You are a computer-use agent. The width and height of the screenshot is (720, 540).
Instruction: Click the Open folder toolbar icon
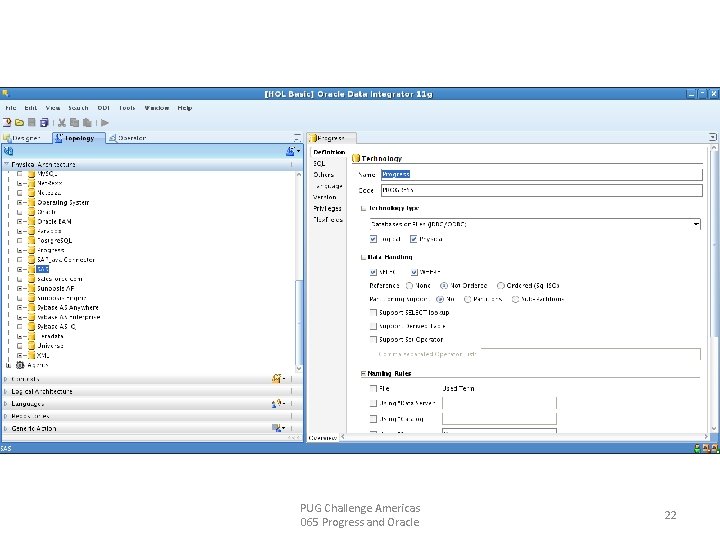(19, 123)
